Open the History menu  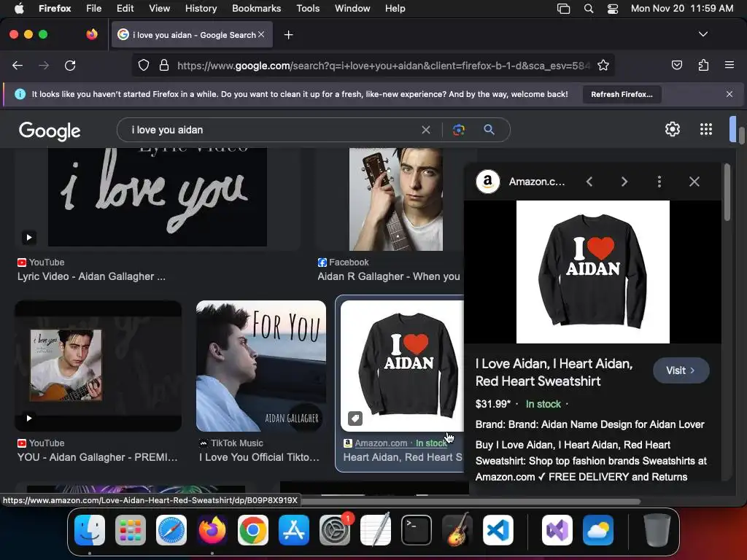pyautogui.click(x=201, y=8)
